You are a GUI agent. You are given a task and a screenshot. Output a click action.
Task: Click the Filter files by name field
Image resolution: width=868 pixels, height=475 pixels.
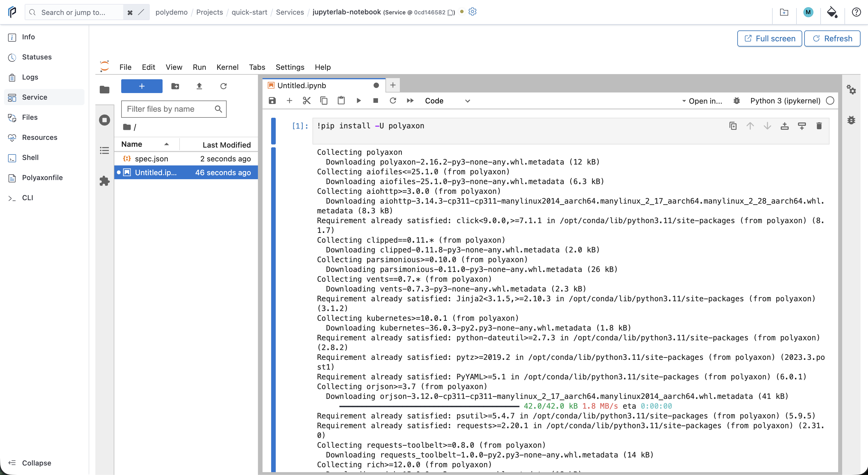coord(173,109)
